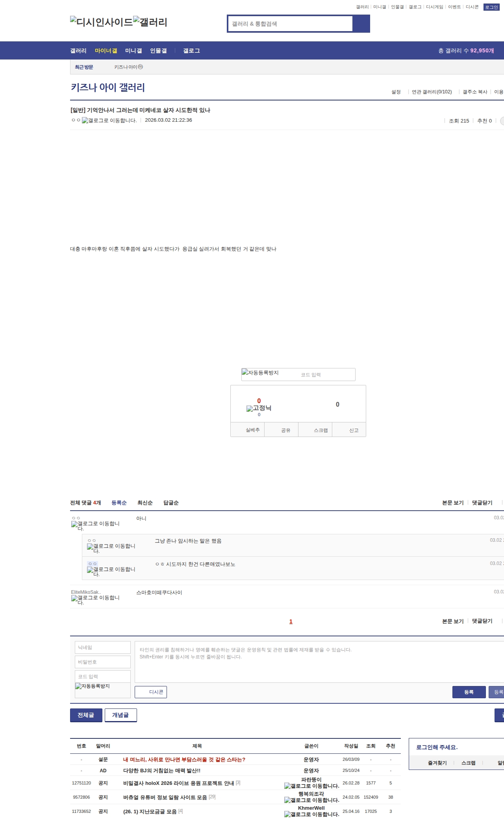The height and width of the screenshot is (818, 504).
Task: Click the 코드 입력 field above the vote box
Action: pos(326,375)
